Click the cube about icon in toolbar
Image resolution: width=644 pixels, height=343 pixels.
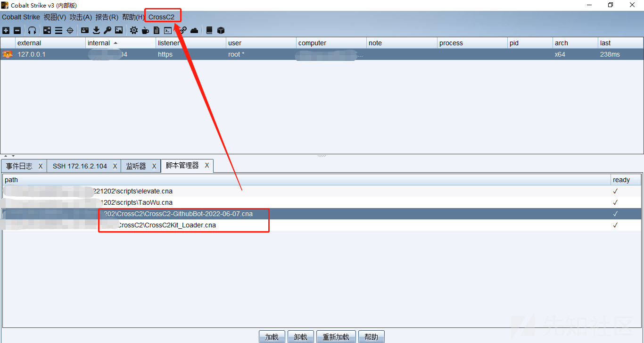tap(221, 30)
